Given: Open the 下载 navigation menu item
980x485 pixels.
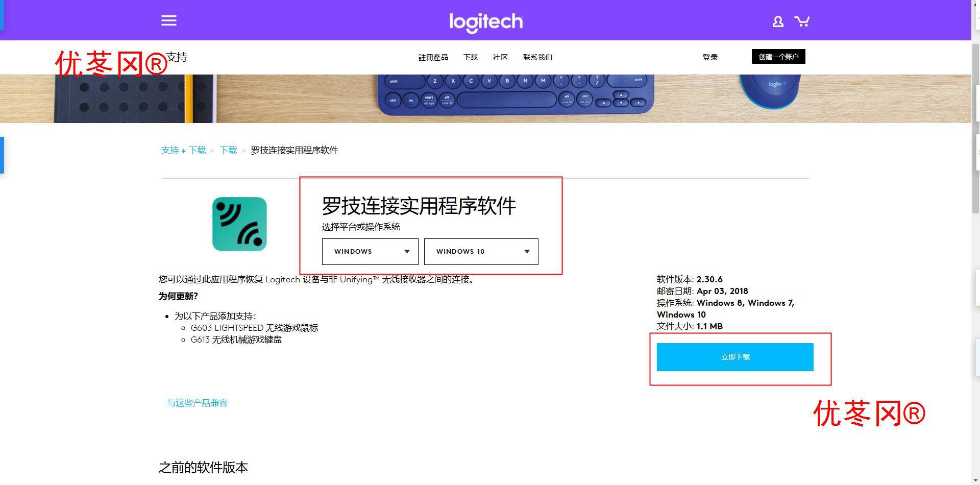Looking at the screenshot, I should 471,57.
